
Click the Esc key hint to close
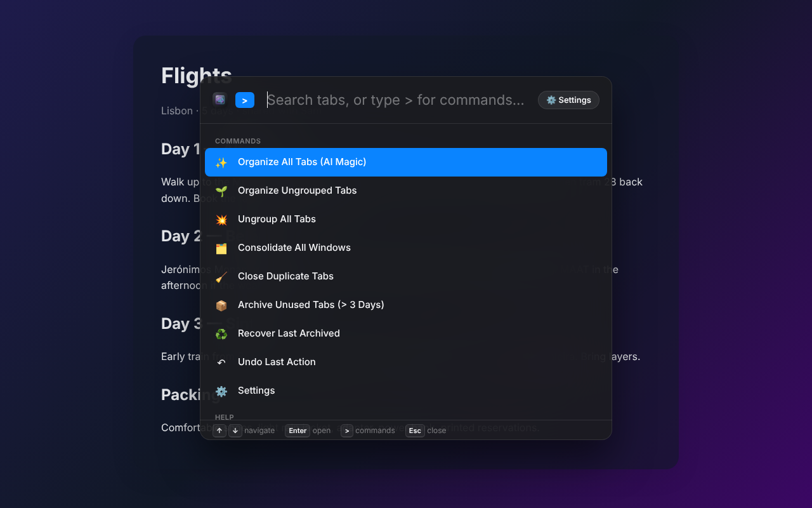415,431
